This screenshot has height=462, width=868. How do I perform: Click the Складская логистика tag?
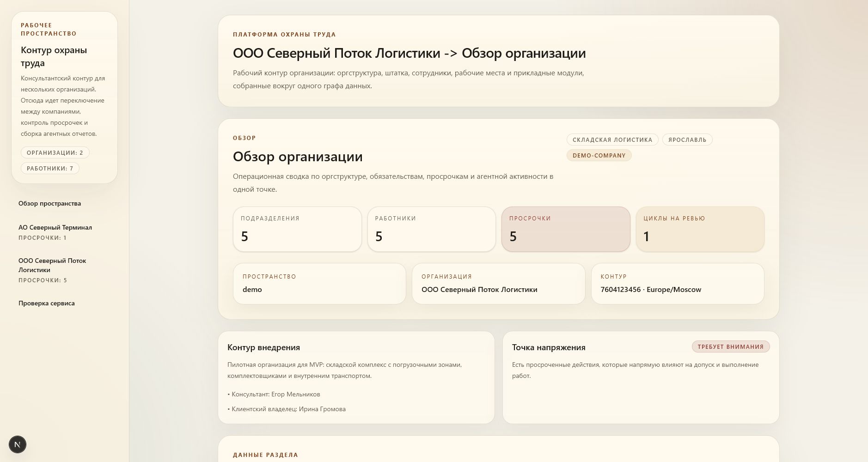click(x=612, y=140)
